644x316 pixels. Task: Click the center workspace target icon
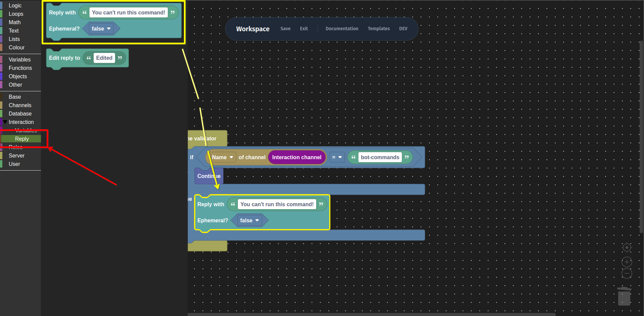click(627, 247)
